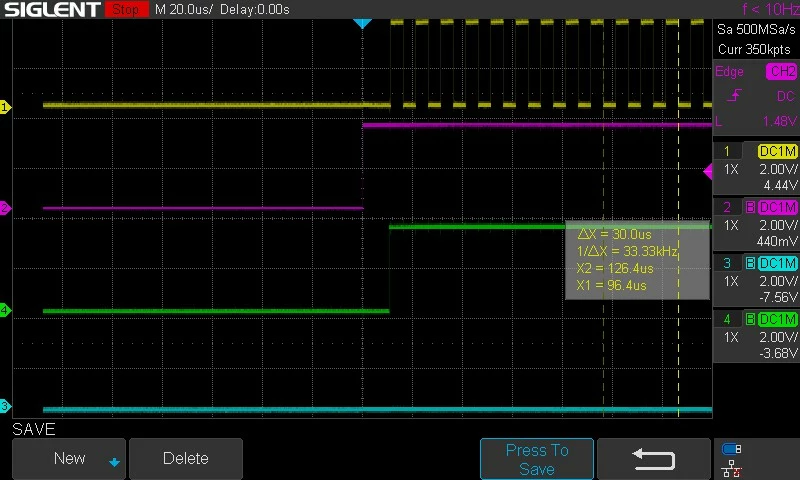The image size is (800, 480).
Task: Open the New save type dropdown
Action: coord(69,459)
